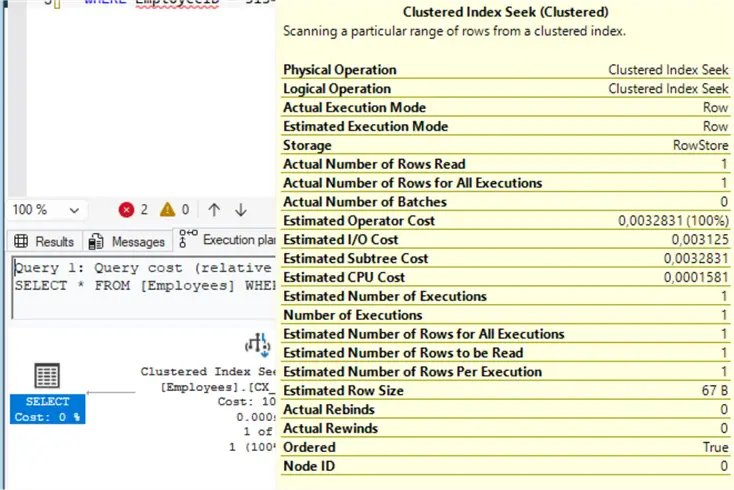Click the yellow warning triangle icon
Viewport: 734px width, 490px height.
[x=167, y=210]
